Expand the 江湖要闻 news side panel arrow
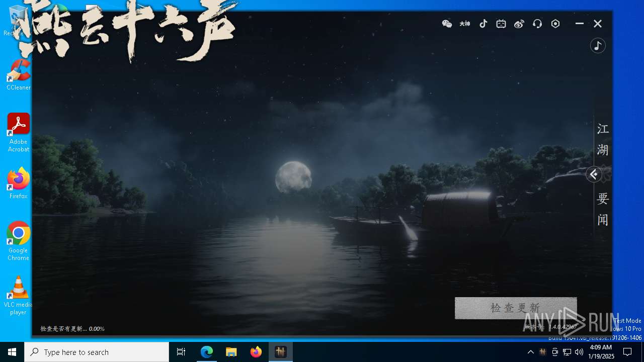 (x=594, y=174)
